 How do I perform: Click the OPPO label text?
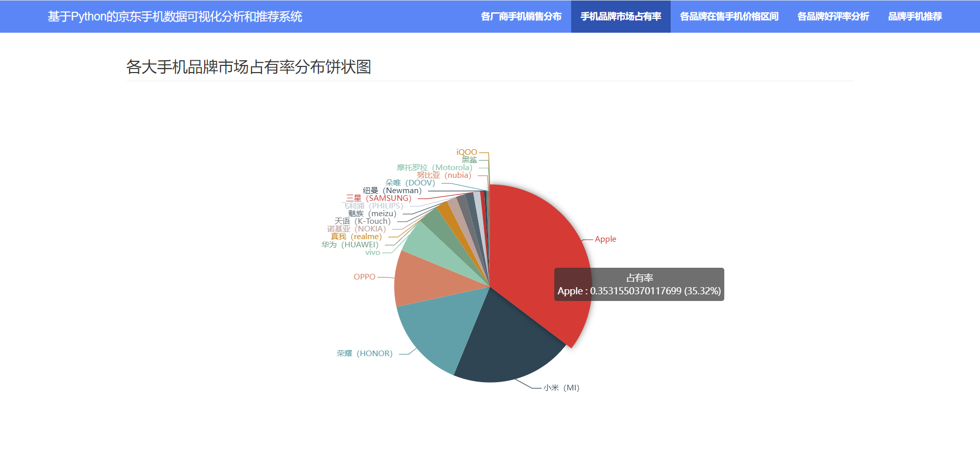(x=364, y=277)
